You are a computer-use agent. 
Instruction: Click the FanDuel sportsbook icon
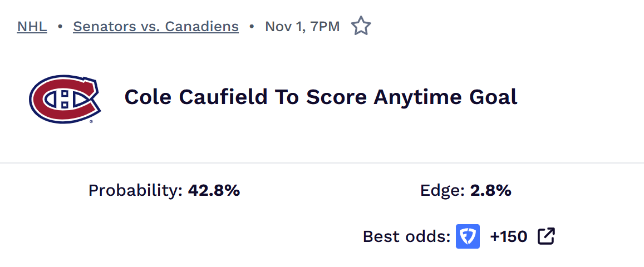click(468, 236)
